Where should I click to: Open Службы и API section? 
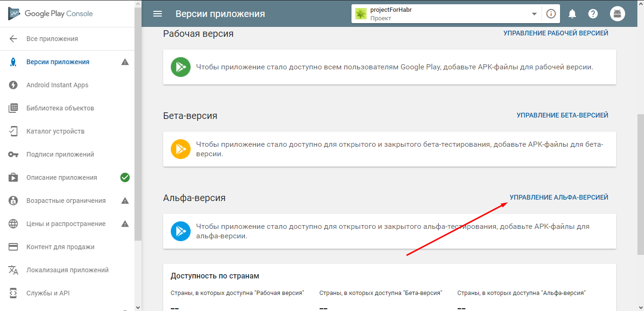tap(48, 293)
